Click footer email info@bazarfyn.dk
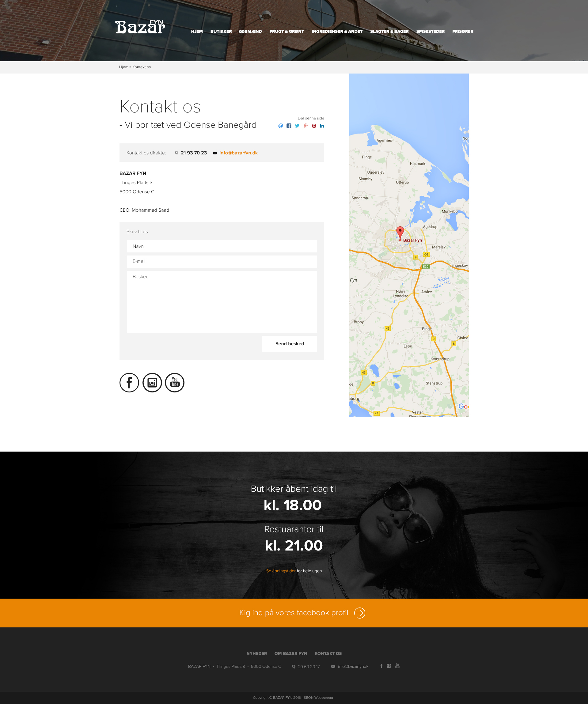 coord(353,666)
